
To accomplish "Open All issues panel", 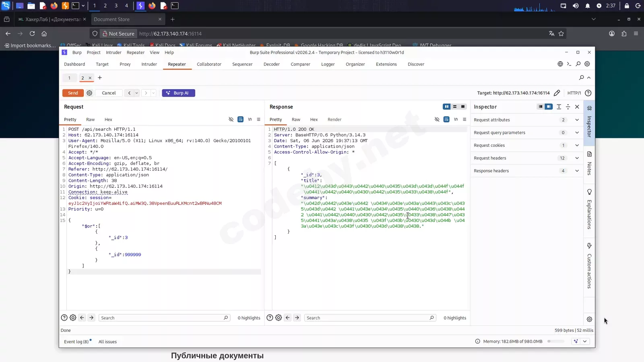I will [x=107, y=342].
